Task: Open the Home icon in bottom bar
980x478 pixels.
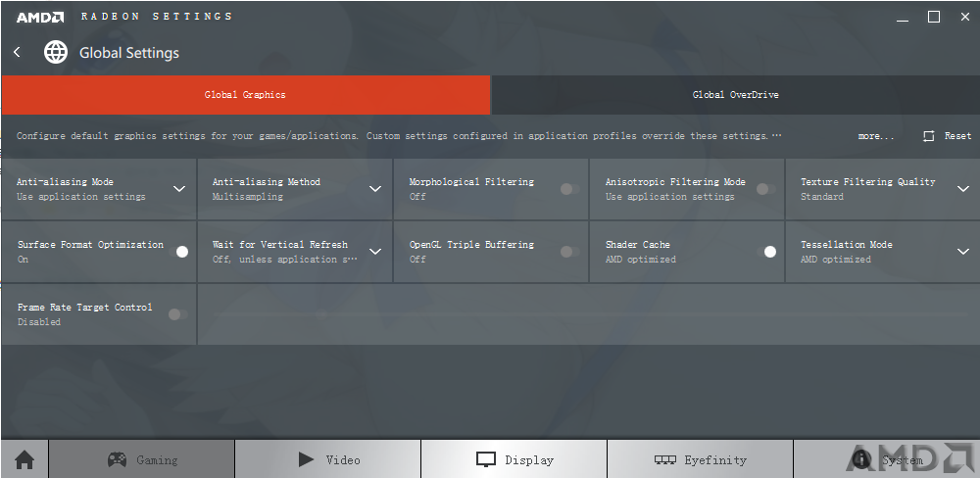Action: pos(25,460)
